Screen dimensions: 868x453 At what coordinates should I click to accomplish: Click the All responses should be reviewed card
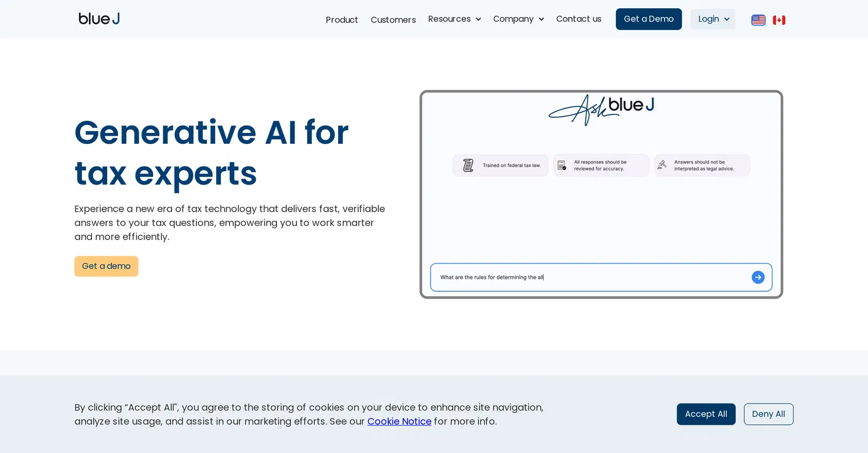coord(601,165)
